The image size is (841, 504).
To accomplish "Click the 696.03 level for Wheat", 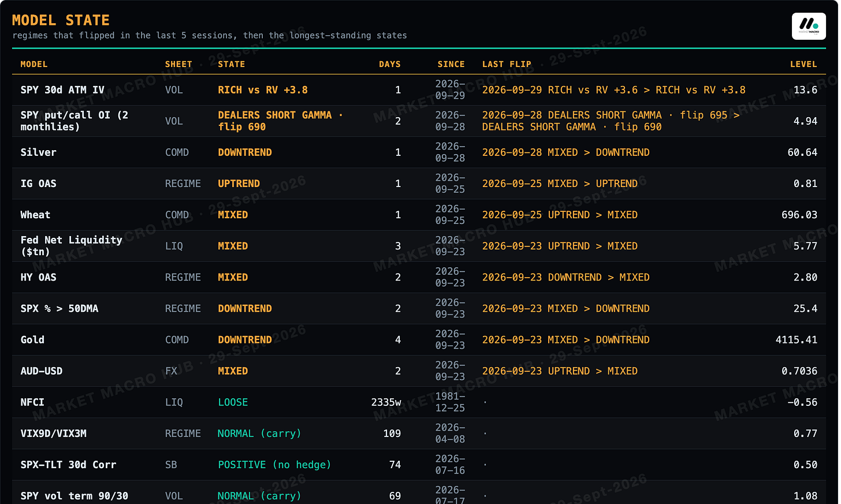I will 799,215.
